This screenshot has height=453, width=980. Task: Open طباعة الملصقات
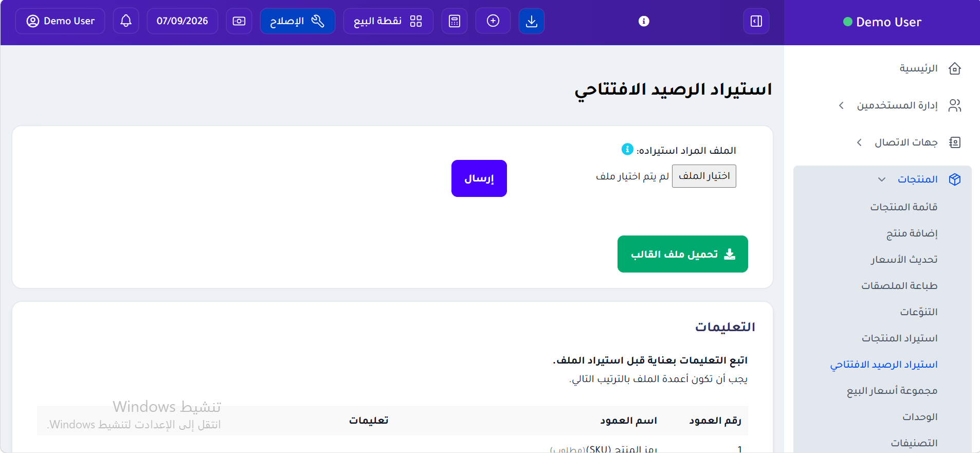[x=900, y=286]
